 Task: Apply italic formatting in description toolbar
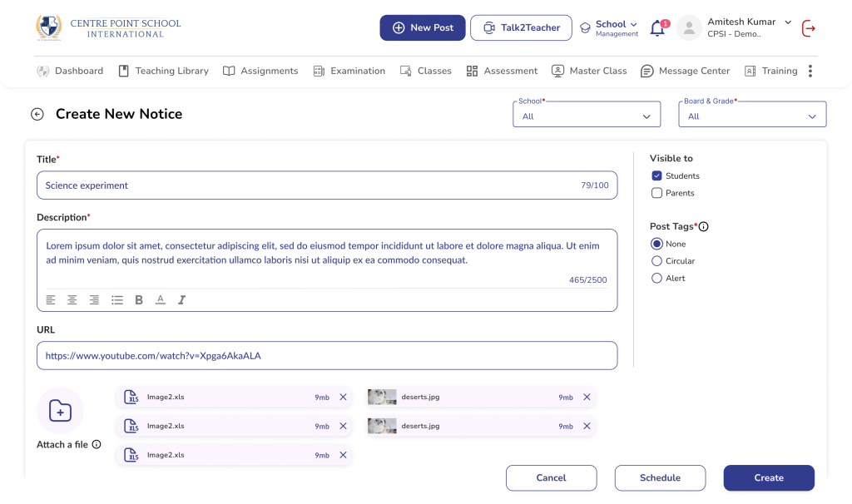[182, 299]
